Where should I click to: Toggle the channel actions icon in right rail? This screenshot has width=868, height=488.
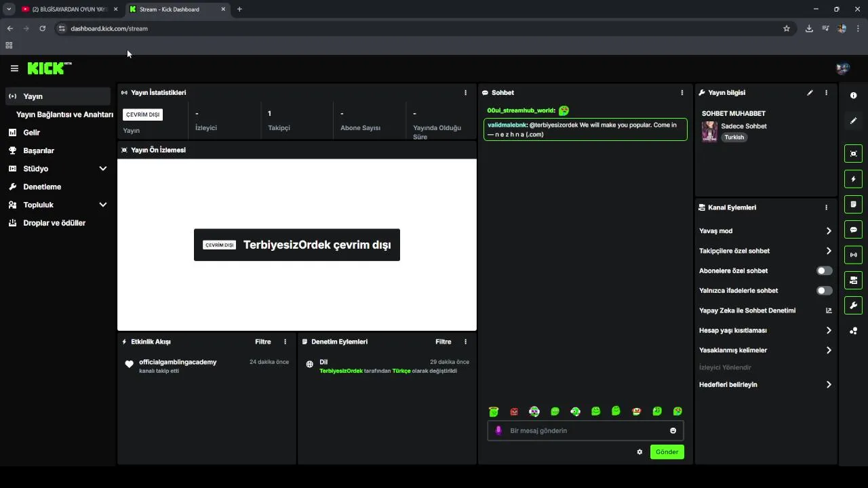pyautogui.click(x=853, y=280)
